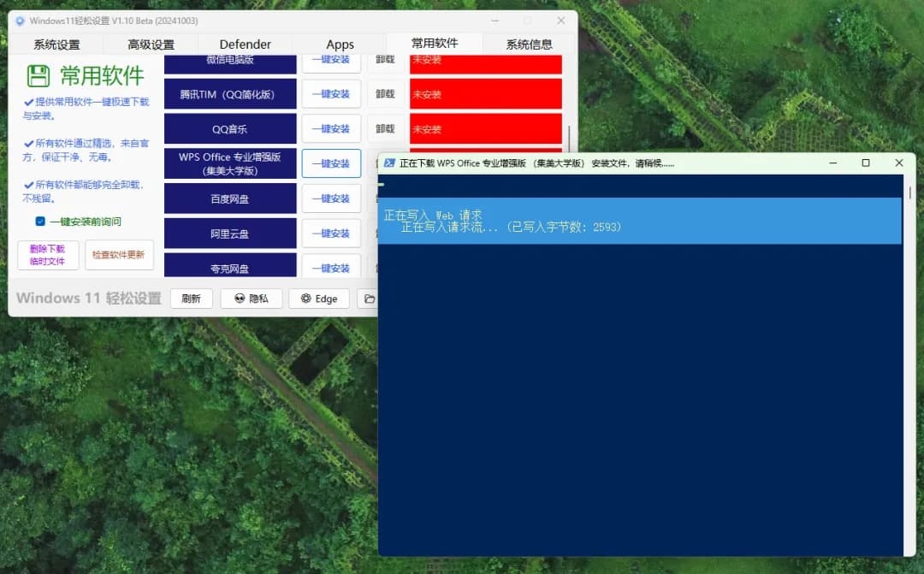
Task: Open the 隐私 privacy tool on bottom bar
Action: [x=251, y=299]
